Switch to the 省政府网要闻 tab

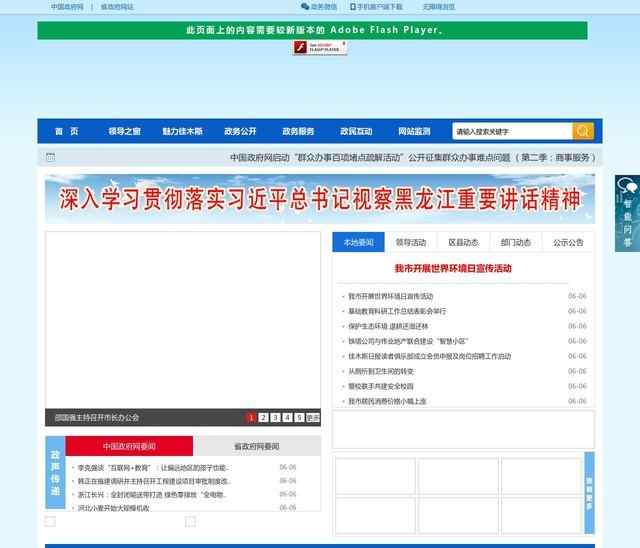click(257, 446)
